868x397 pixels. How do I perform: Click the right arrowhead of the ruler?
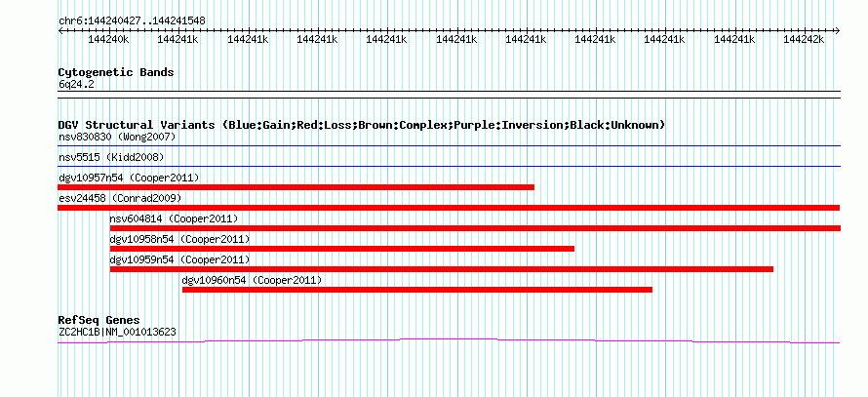click(837, 31)
